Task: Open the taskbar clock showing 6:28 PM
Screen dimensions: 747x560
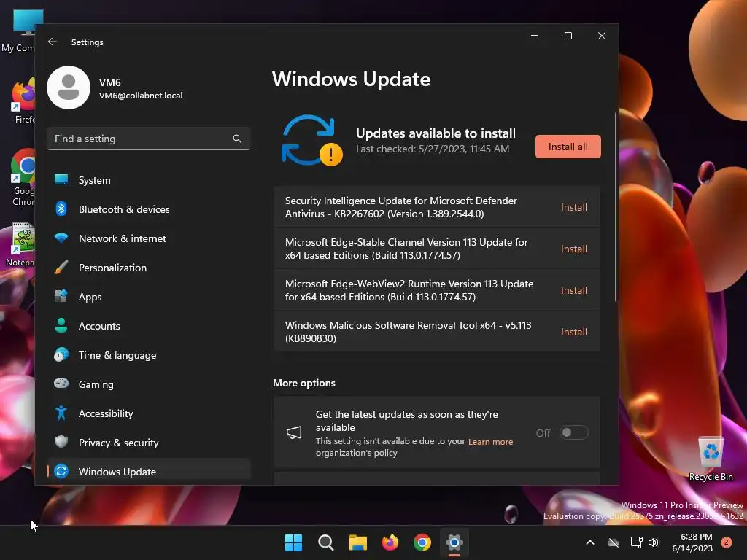Action: pos(692,542)
